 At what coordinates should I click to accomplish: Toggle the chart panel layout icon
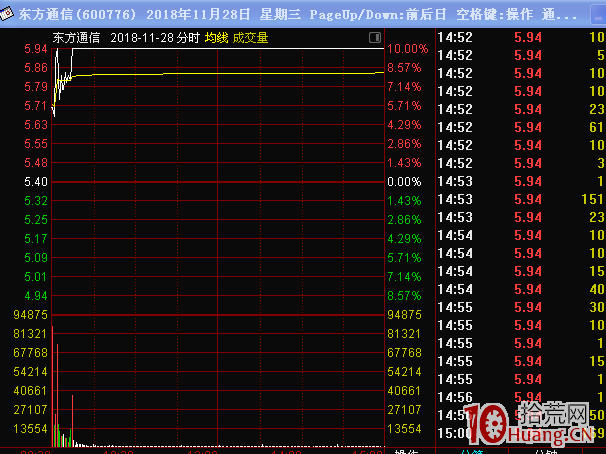[x=375, y=37]
